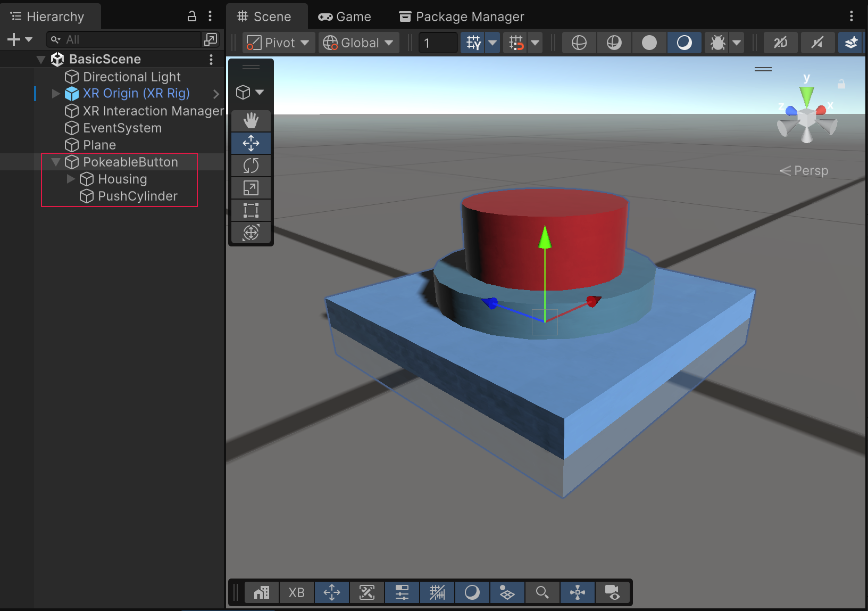Image resolution: width=868 pixels, height=611 pixels.
Task: Click the crossed tools icon in bottom overlay
Action: click(367, 592)
